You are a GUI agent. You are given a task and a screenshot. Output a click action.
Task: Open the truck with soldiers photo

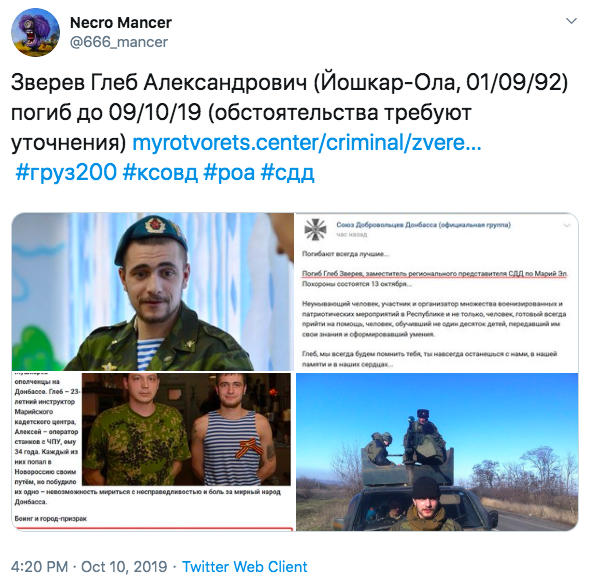click(437, 452)
